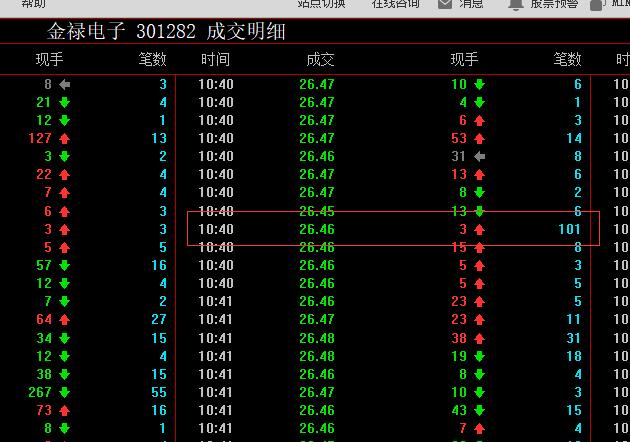Click the green down arrow beside 34

[64, 338]
